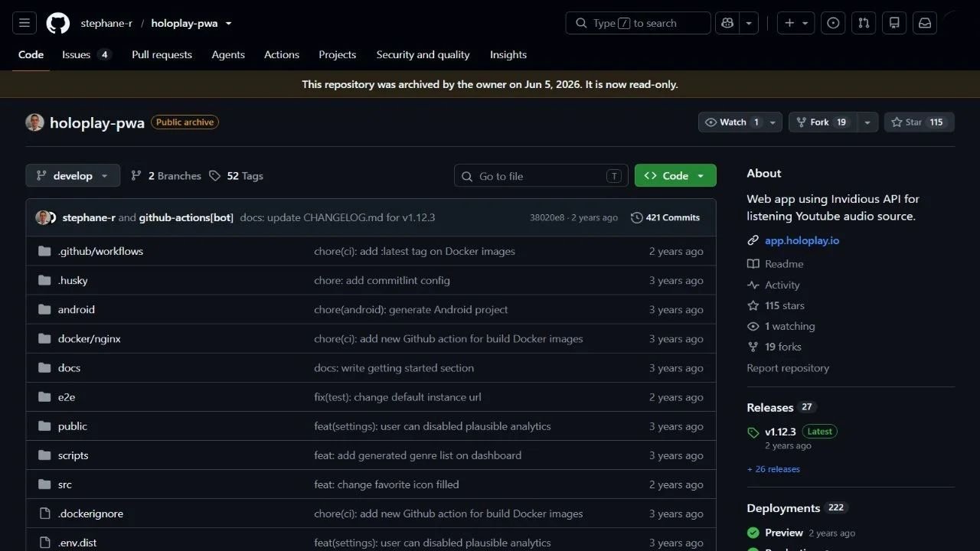This screenshot has height=551, width=980.
Task: Switch to the Code tab
Action: [x=31, y=55]
